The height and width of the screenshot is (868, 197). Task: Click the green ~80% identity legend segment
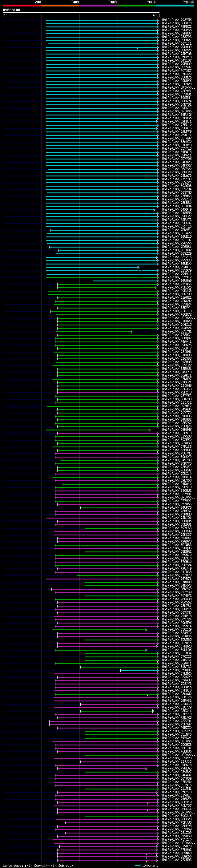[x=137, y=6]
